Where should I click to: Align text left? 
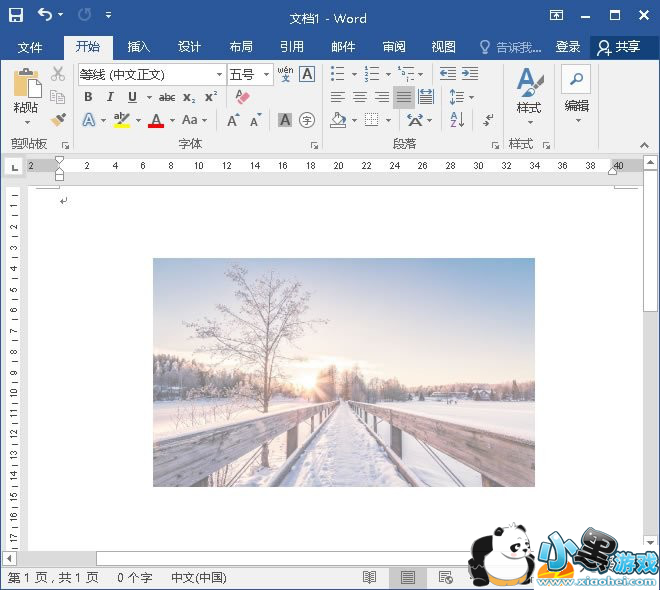(338, 97)
